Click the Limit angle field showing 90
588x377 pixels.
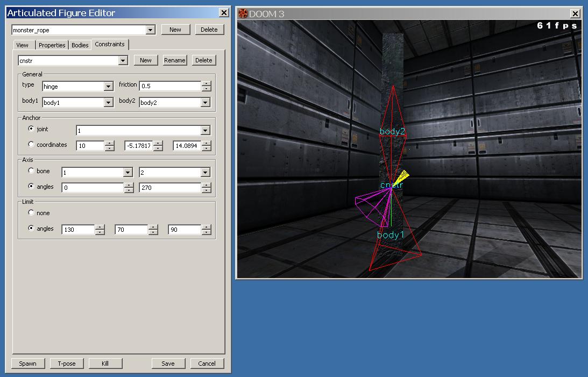[x=185, y=230]
